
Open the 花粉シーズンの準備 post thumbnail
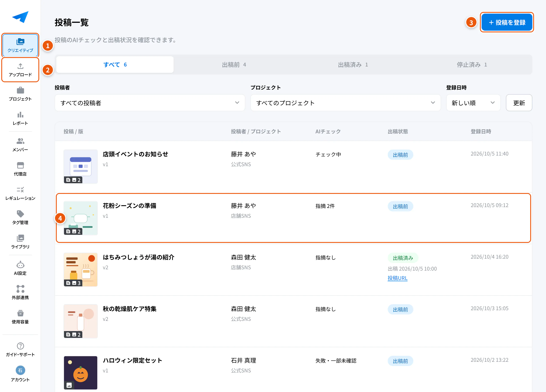click(x=80, y=218)
